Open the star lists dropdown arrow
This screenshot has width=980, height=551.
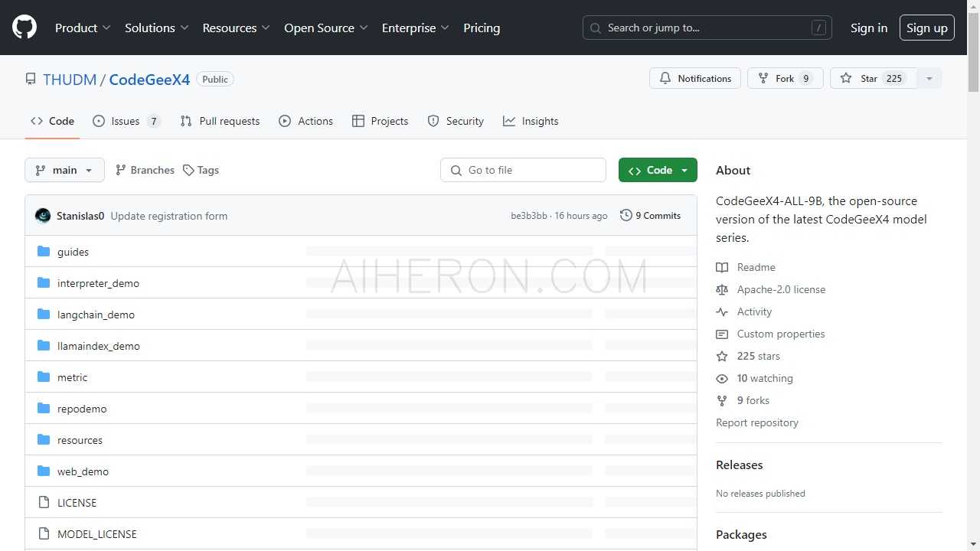(x=929, y=78)
